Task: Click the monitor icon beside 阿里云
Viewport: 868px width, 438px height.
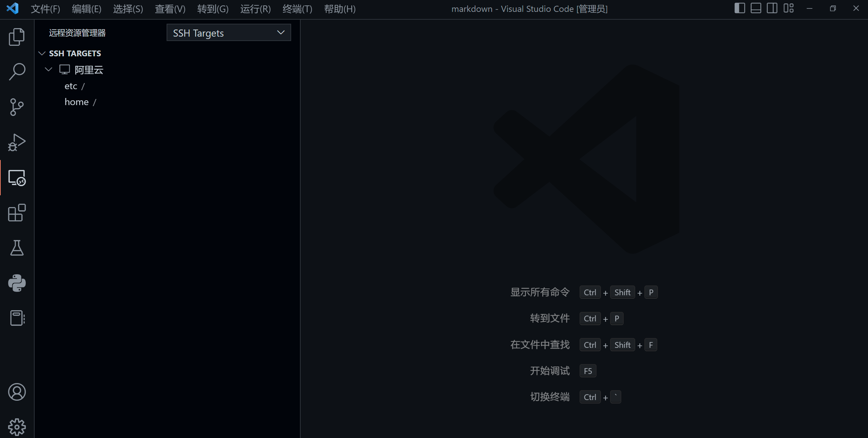Action: click(64, 69)
